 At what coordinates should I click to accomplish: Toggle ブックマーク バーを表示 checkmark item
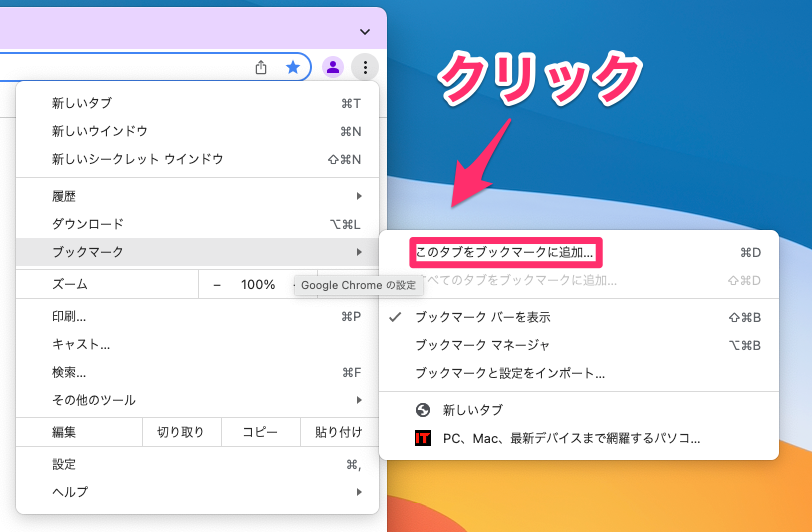(482, 317)
